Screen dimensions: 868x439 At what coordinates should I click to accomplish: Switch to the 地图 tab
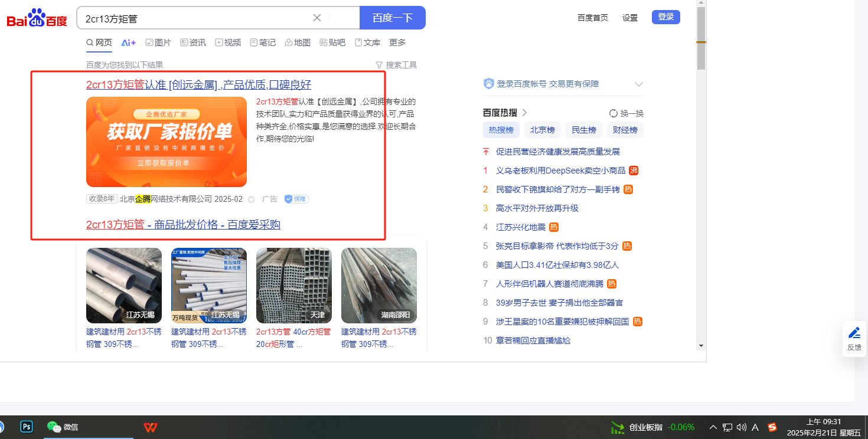click(298, 42)
